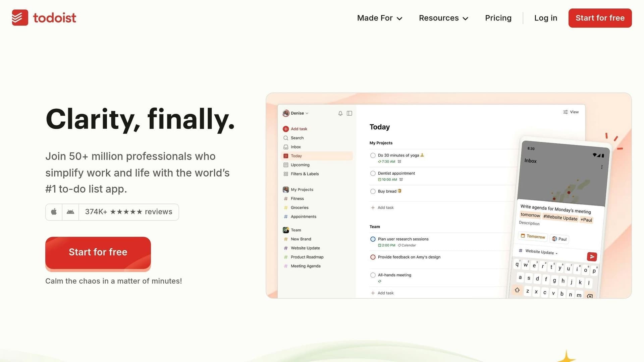Open the Made For dropdown

pyautogui.click(x=379, y=18)
